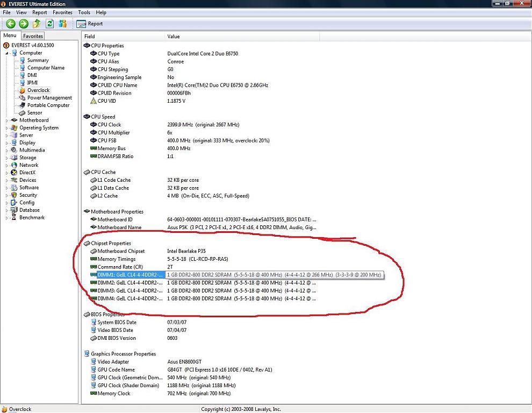This screenshot has height=413, width=532.
Task: Click the Benchmark hourglass icon
Action: [14, 217]
